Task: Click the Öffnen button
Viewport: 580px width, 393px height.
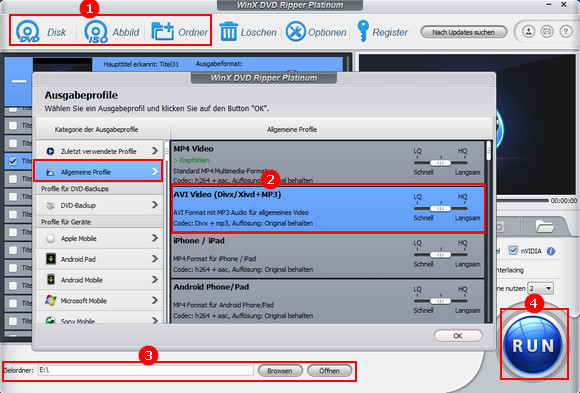Action: (x=329, y=370)
